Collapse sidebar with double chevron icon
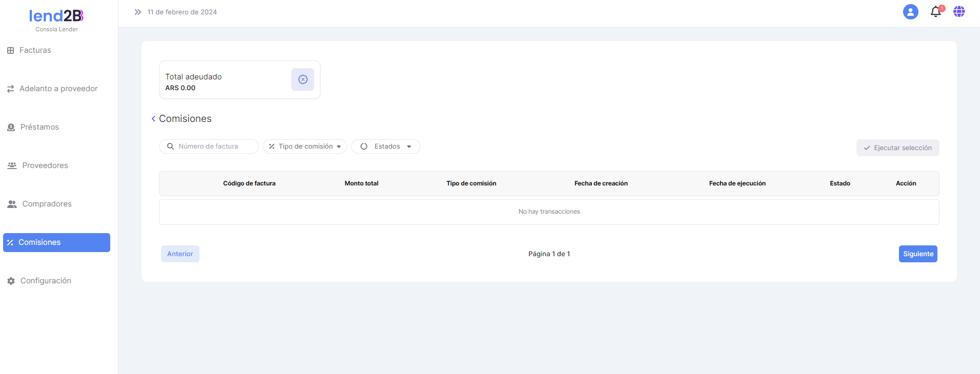This screenshot has height=374, width=980. [x=137, y=12]
